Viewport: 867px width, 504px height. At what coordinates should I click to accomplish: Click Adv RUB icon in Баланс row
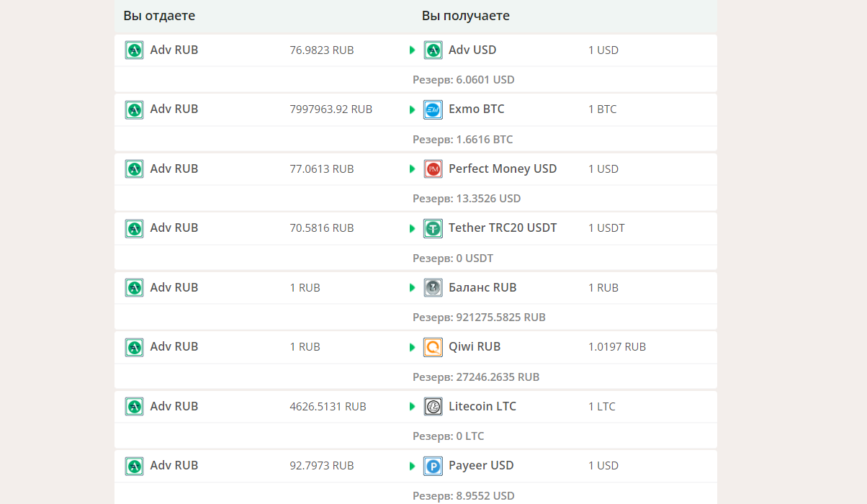(x=134, y=287)
